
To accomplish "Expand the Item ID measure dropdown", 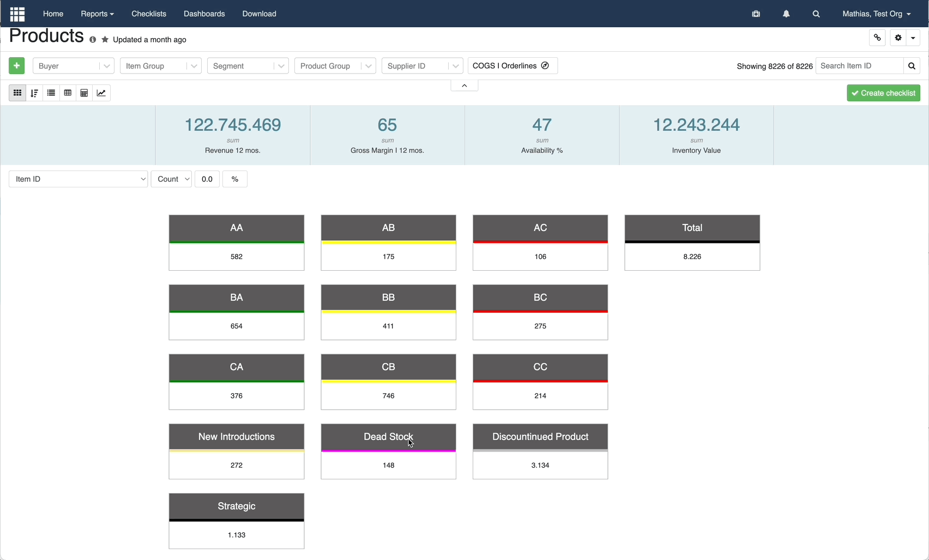I will click(x=79, y=179).
